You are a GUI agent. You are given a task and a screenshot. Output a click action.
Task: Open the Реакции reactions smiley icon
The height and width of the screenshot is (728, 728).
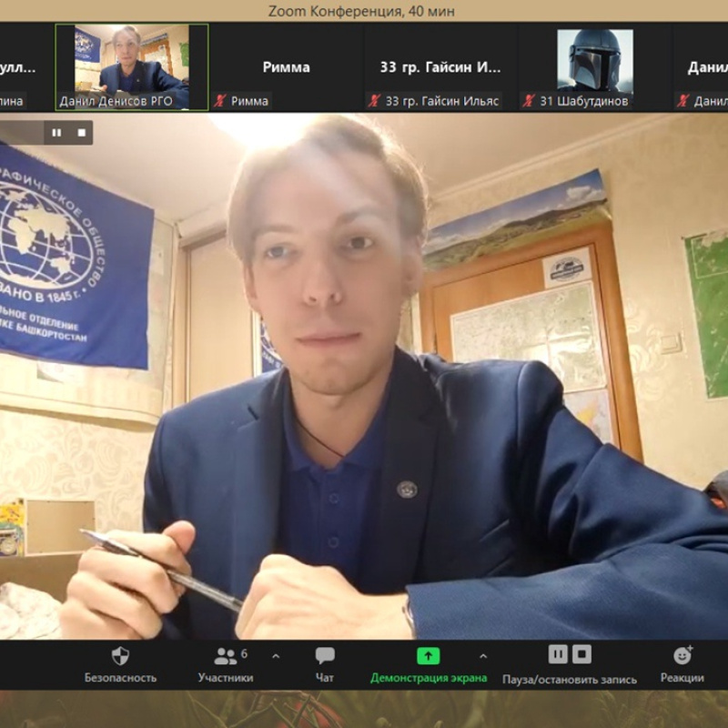coord(682,656)
